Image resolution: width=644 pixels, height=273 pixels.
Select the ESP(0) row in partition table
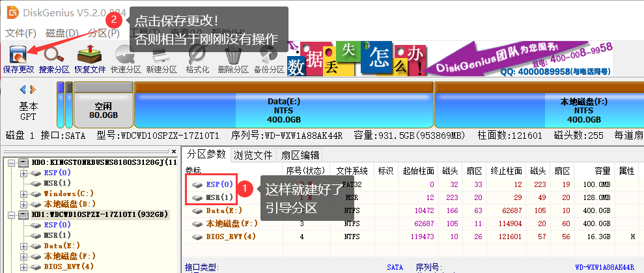[x=412, y=184]
